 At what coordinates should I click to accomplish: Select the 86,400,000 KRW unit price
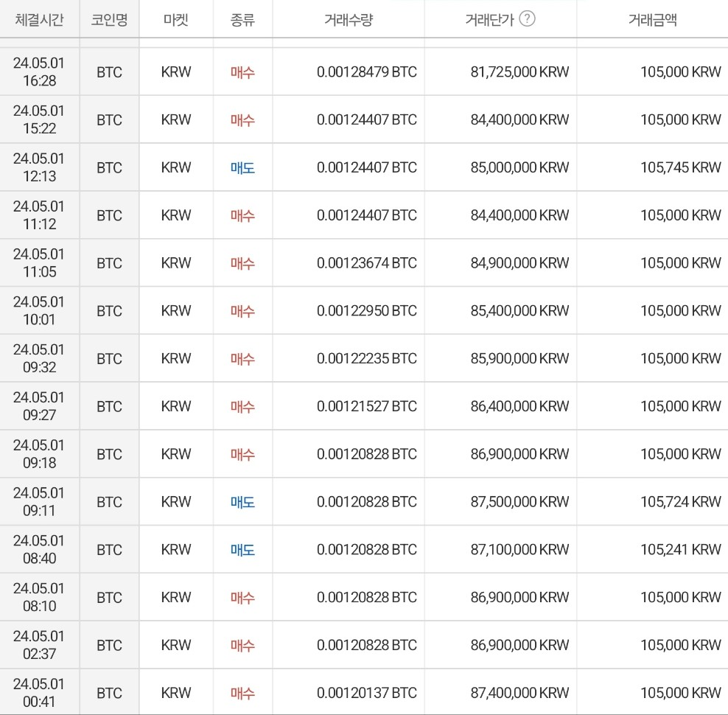point(519,406)
